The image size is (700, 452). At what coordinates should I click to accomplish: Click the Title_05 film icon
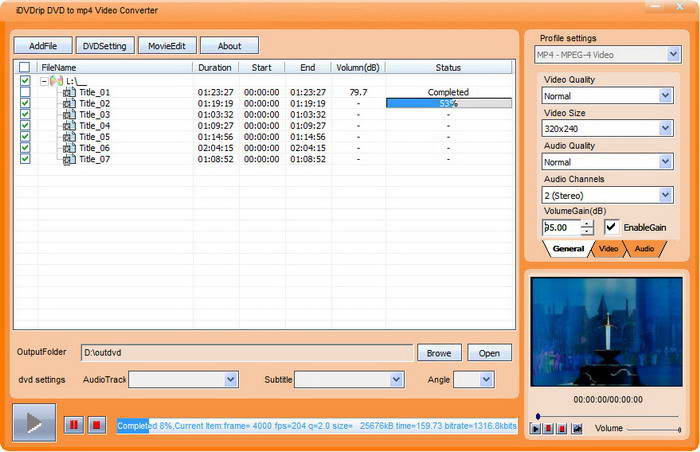69,137
